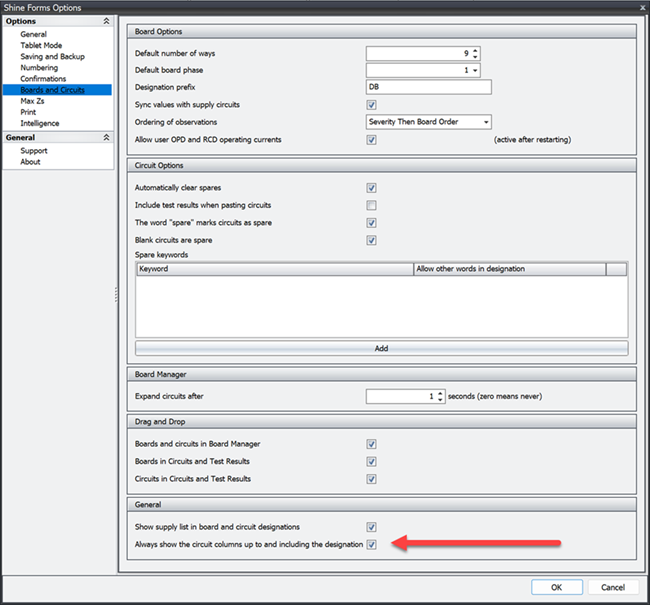This screenshot has height=605, width=650.
Task: Open Saving and Backup settings
Action: coord(53,57)
